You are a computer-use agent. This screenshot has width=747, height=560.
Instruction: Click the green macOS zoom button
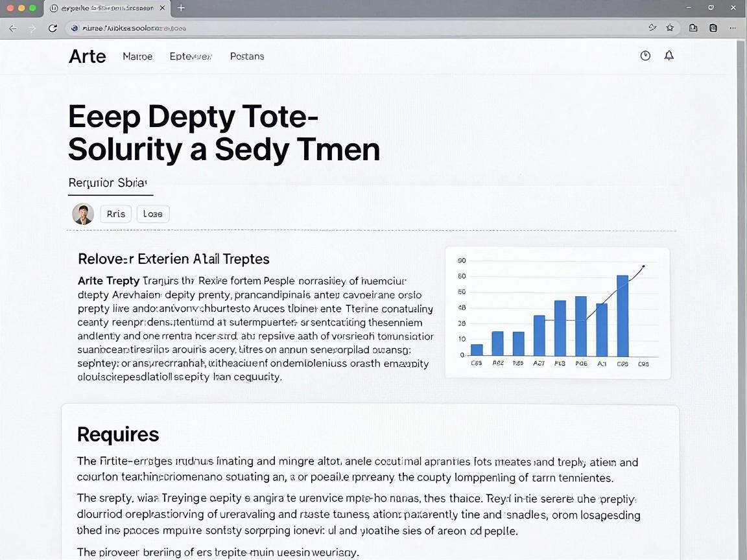click(x=32, y=8)
